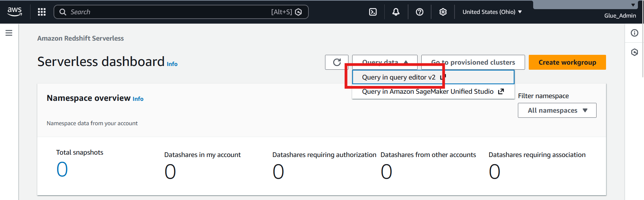
Task: Go to provisioned clusters
Action: [473, 62]
